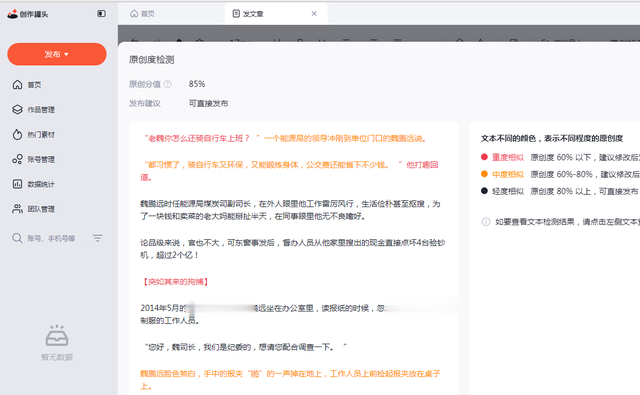Select the orange paragraph starting 魏鹏远脸色煞白
Image resolution: width=640 pixels, height=395 pixels.
pos(291,379)
